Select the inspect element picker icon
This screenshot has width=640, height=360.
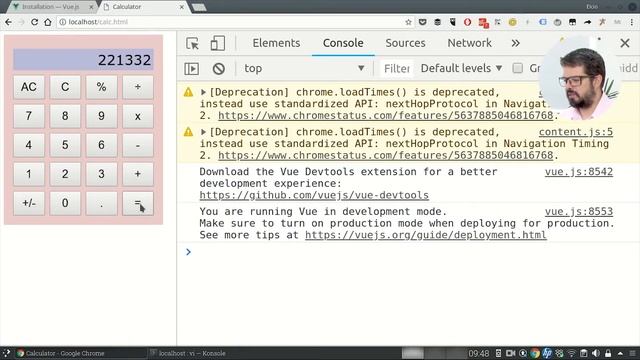pos(192,43)
